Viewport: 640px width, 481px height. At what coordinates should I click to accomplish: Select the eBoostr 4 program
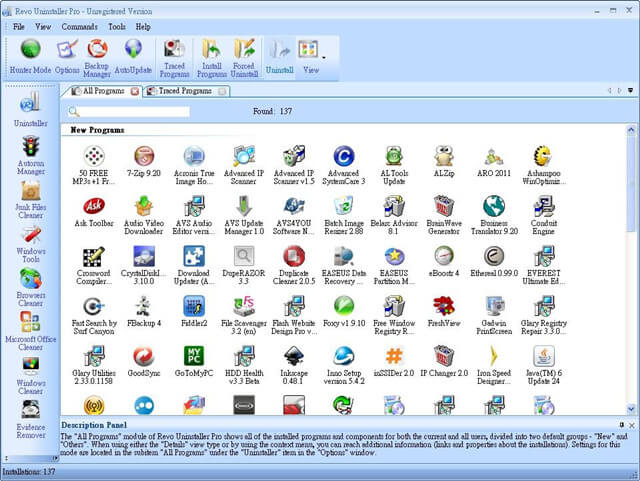(x=444, y=261)
